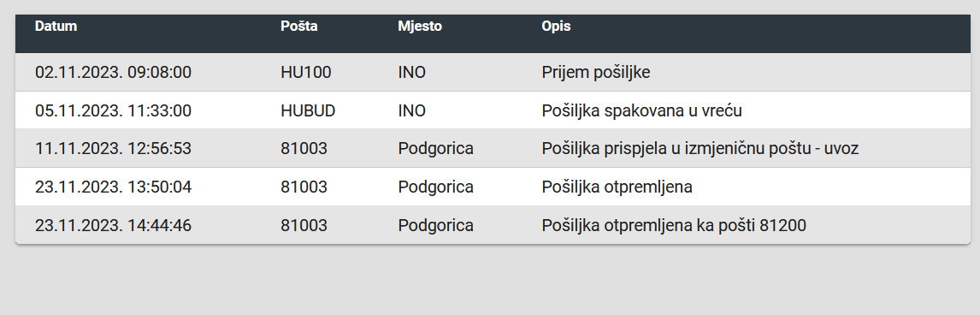Click the Datum column header
Screen dimensions: 980x315
point(56,27)
